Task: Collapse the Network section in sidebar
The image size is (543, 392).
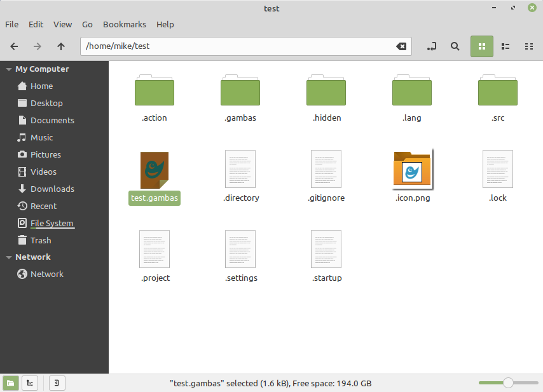Action: (x=9, y=257)
